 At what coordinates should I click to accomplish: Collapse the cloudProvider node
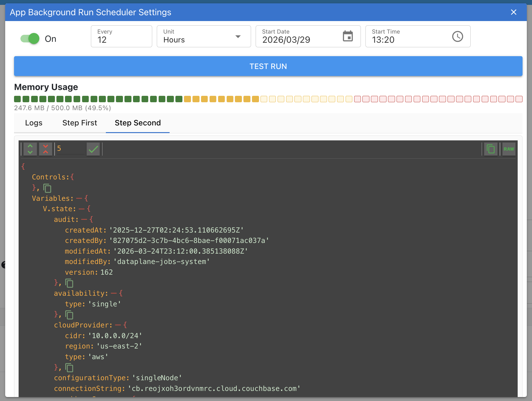[x=118, y=325]
